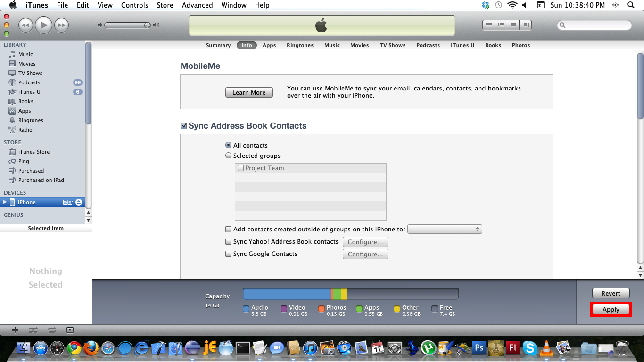
Task: Click the repeat icon in bottom bar
Action: coord(51,330)
